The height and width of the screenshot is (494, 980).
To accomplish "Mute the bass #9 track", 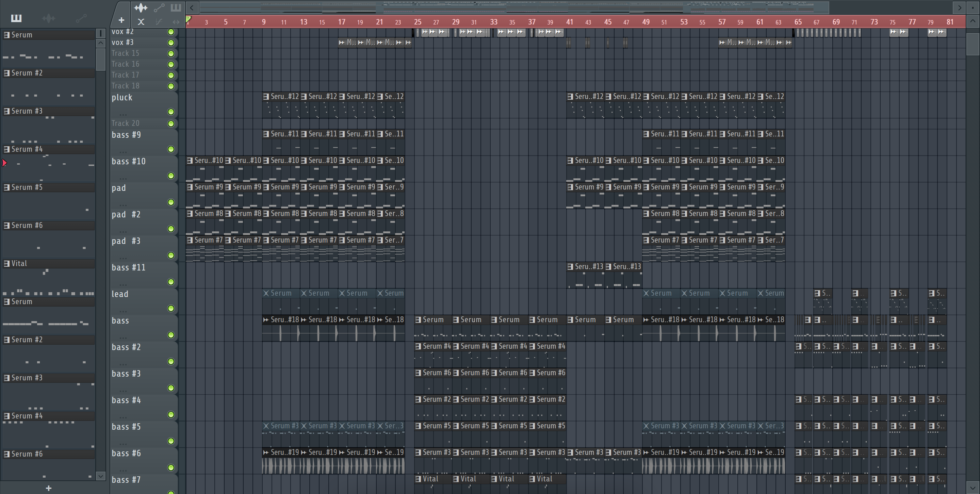I will (x=171, y=149).
